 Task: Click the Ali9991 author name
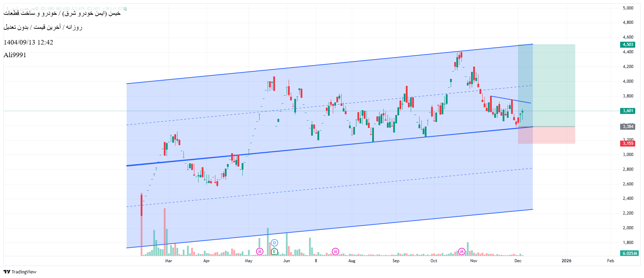tap(15, 55)
